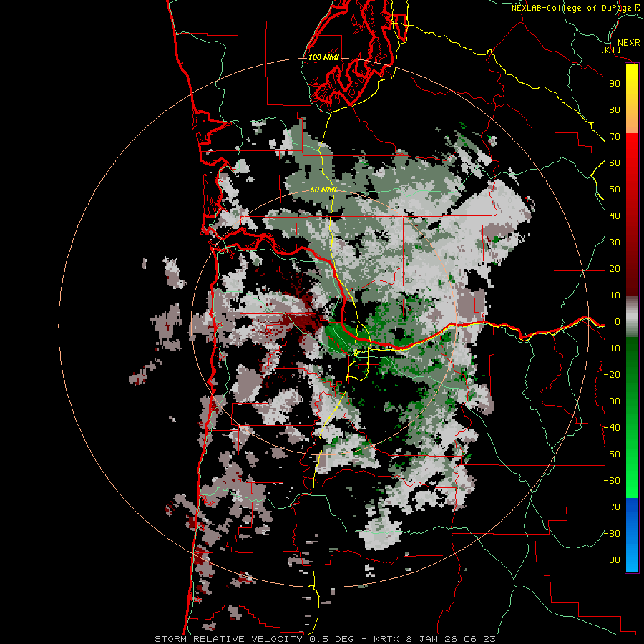
Task: Click the "50 NMI" range ring label
Action: click(323, 190)
